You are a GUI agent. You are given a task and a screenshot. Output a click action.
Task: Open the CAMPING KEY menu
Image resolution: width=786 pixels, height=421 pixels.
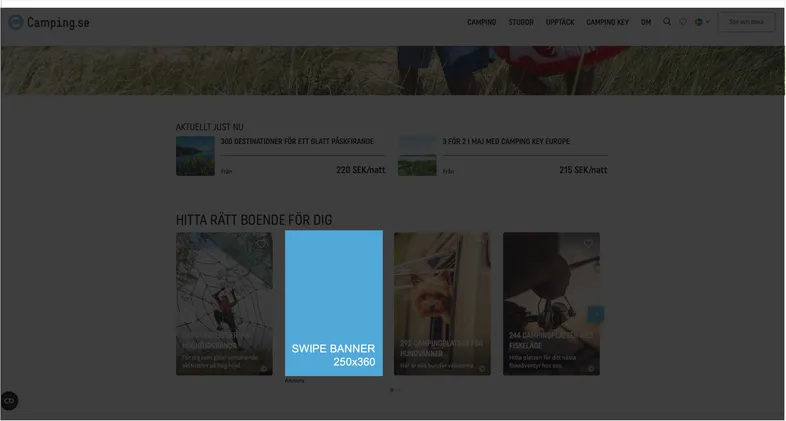pos(608,22)
